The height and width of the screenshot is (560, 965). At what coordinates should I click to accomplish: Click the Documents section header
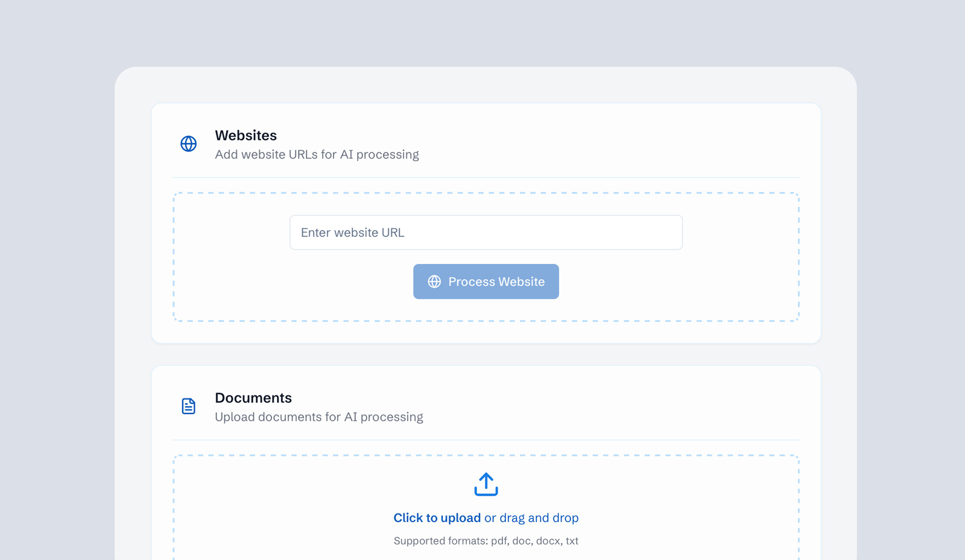(253, 397)
